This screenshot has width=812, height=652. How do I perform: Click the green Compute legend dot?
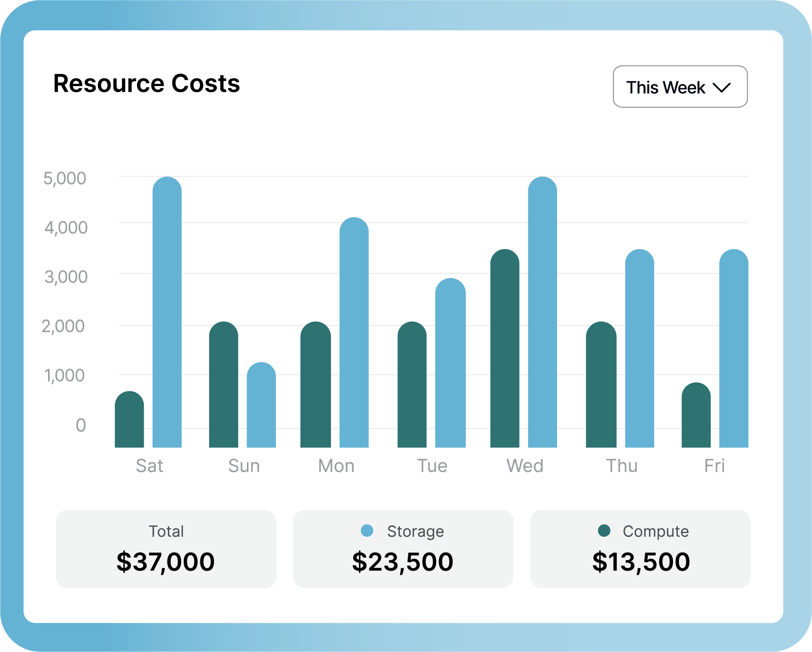pos(604,530)
